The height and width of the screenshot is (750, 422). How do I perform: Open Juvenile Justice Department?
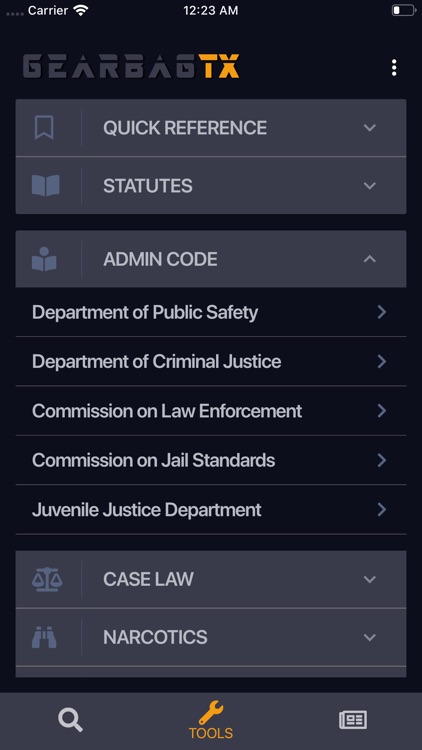(211, 509)
